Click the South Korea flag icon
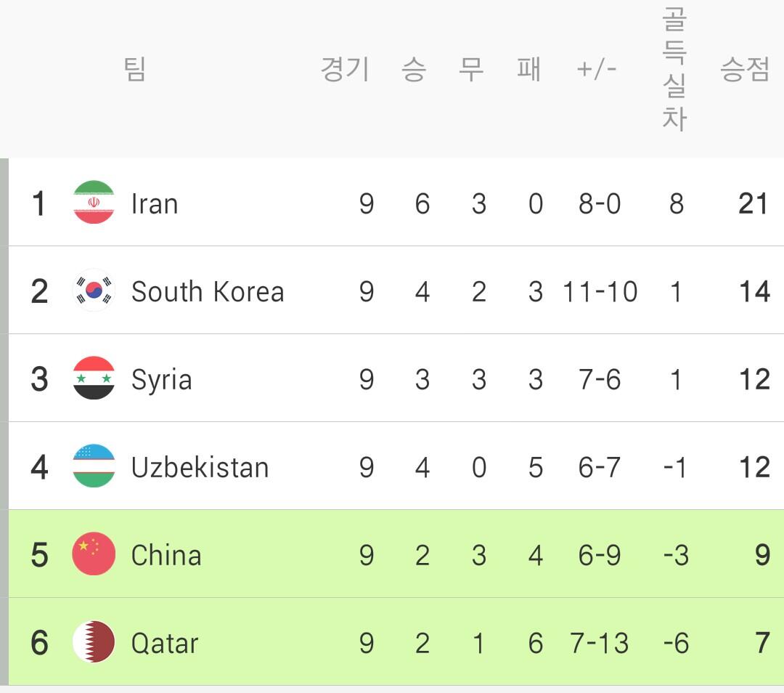 point(94,291)
